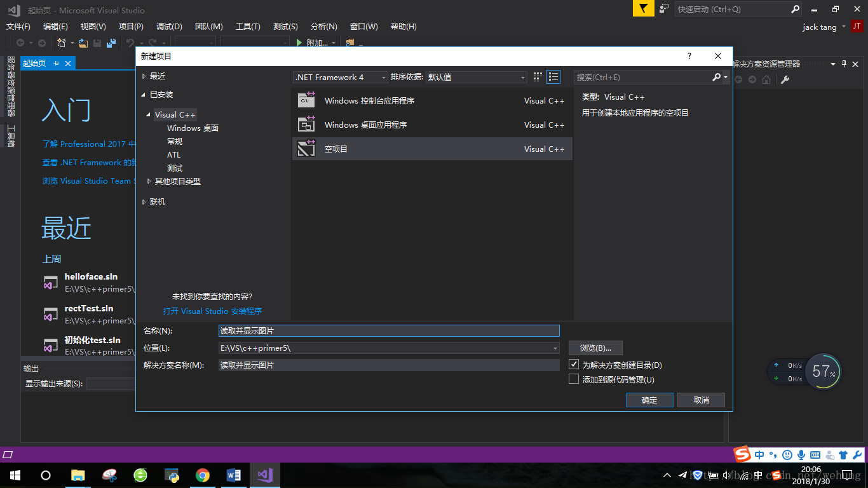This screenshot has width=868, height=488.
Task: Click the JT account avatar
Action: 857,26
